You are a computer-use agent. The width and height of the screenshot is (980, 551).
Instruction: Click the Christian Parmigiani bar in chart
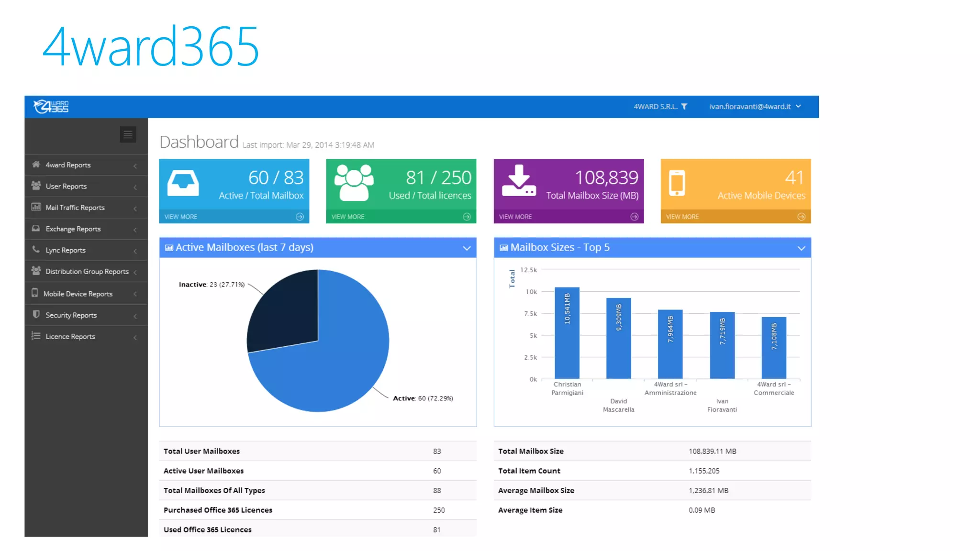pyautogui.click(x=567, y=333)
